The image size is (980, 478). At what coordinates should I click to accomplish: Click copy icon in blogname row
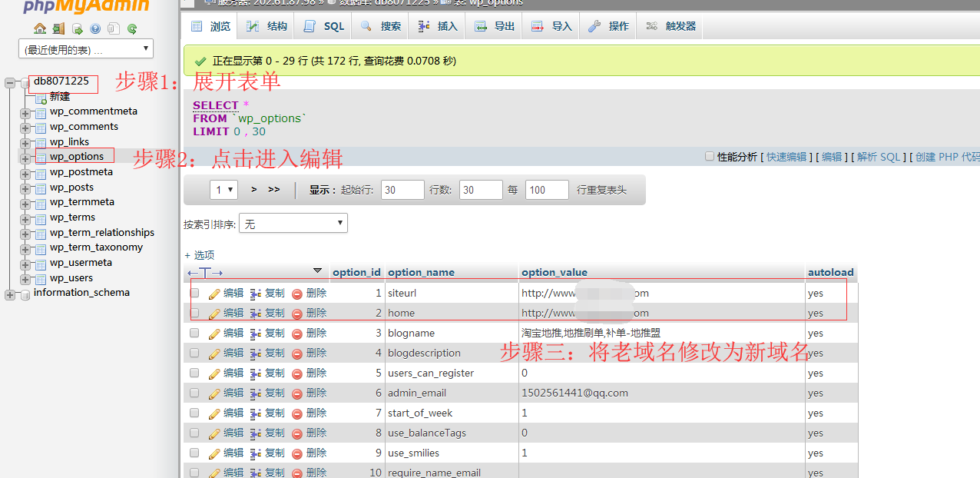click(256, 334)
